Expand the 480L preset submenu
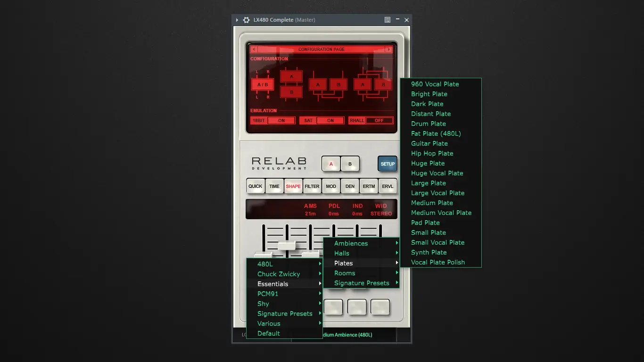Image resolution: width=644 pixels, height=362 pixels. 285,264
